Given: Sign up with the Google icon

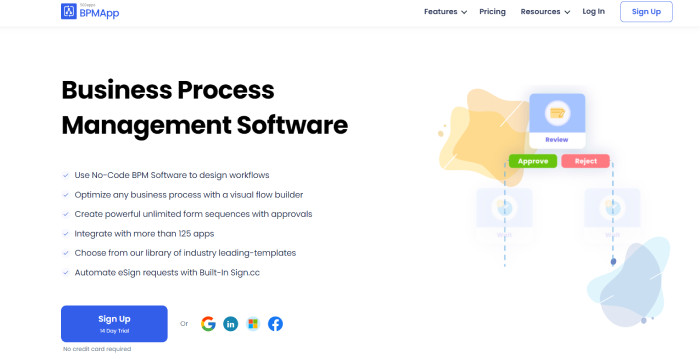Looking at the screenshot, I should [x=208, y=324].
